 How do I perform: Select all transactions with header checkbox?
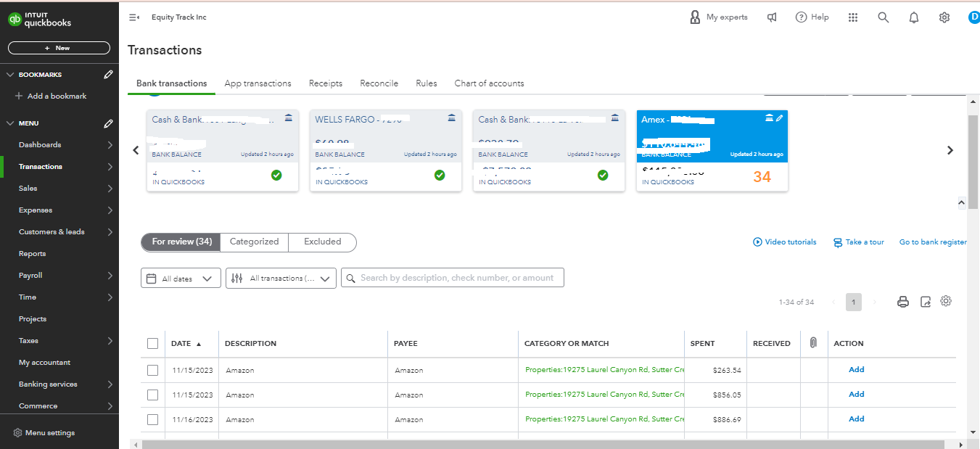(x=152, y=344)
